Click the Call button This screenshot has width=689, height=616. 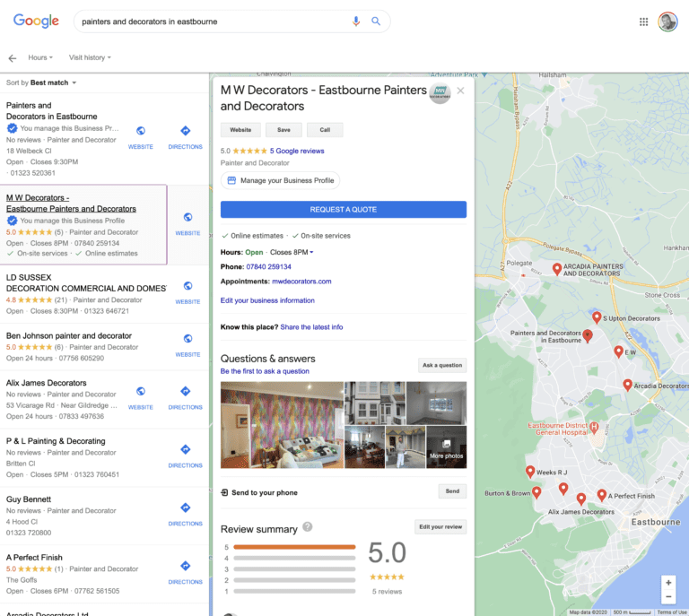(325, 130)
